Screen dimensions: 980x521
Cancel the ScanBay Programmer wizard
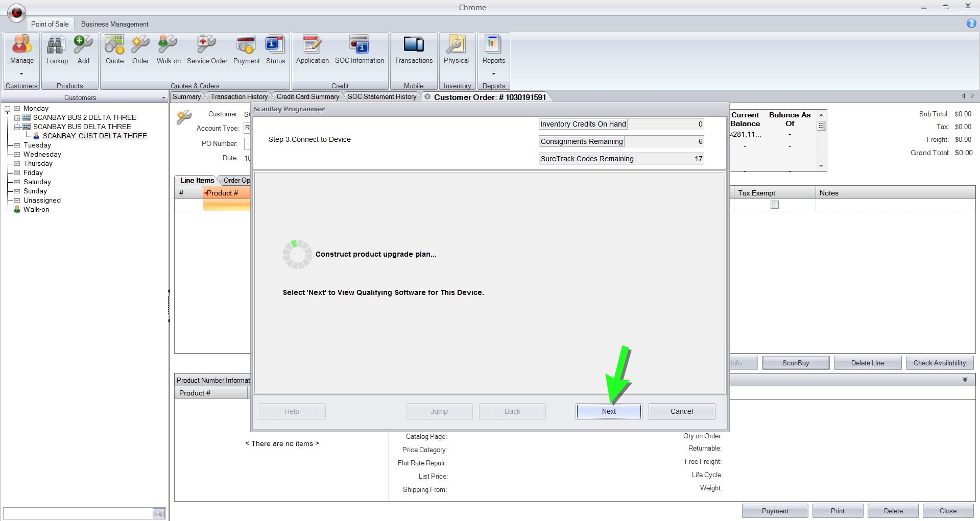pos(681,411)
